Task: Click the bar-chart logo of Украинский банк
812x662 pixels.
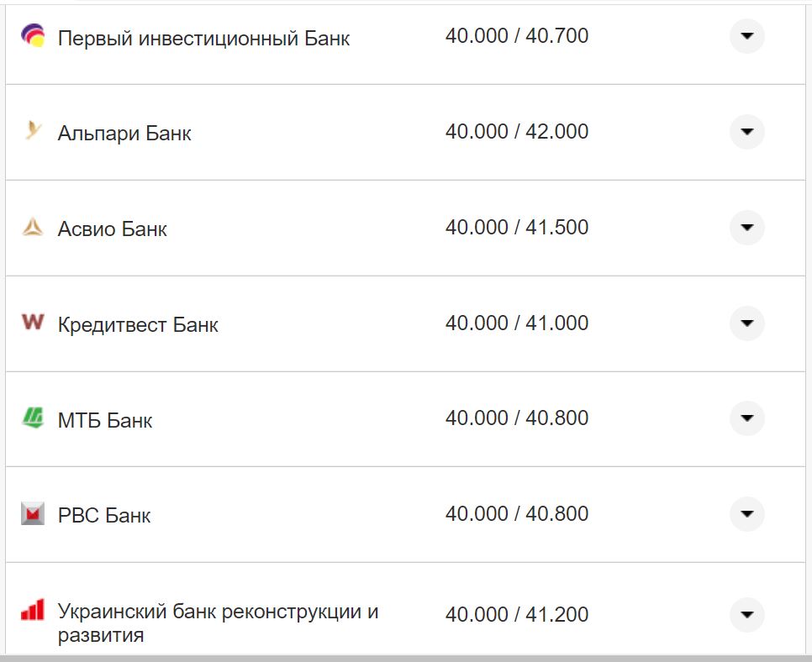Action: (32, 612)
